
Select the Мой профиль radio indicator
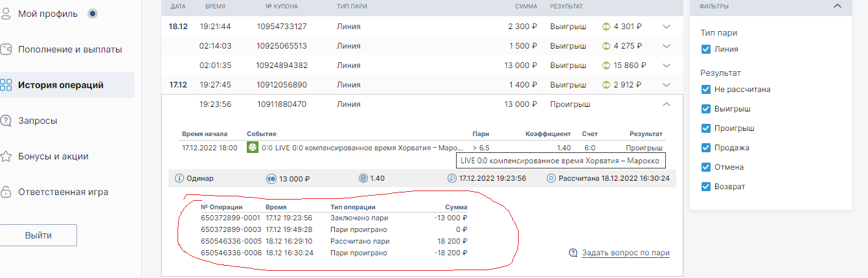pos(93,14)
